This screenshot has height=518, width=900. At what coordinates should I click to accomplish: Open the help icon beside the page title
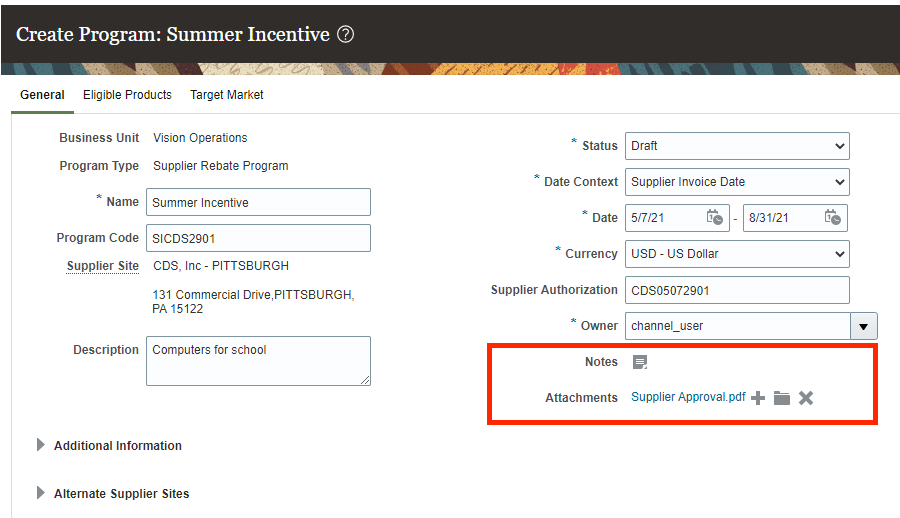pyautogui.click(x=345, y=35)
